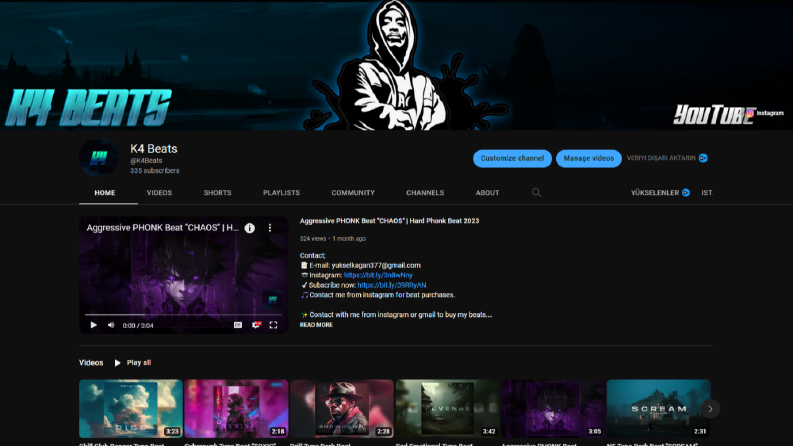Open the CHANNELS tab
Viewport: 793px width, 446px height.
click(425, 193)
